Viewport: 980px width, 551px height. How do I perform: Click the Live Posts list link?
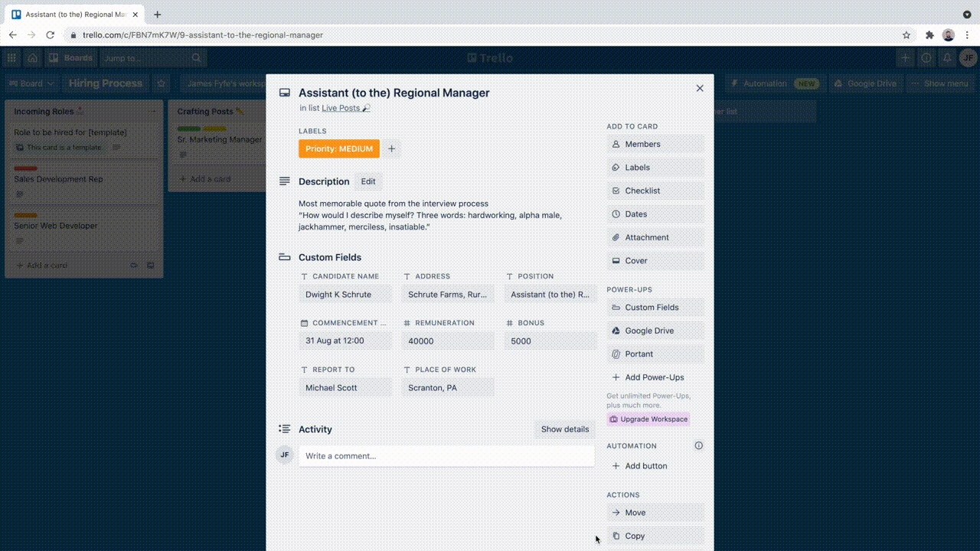point(341,109)
